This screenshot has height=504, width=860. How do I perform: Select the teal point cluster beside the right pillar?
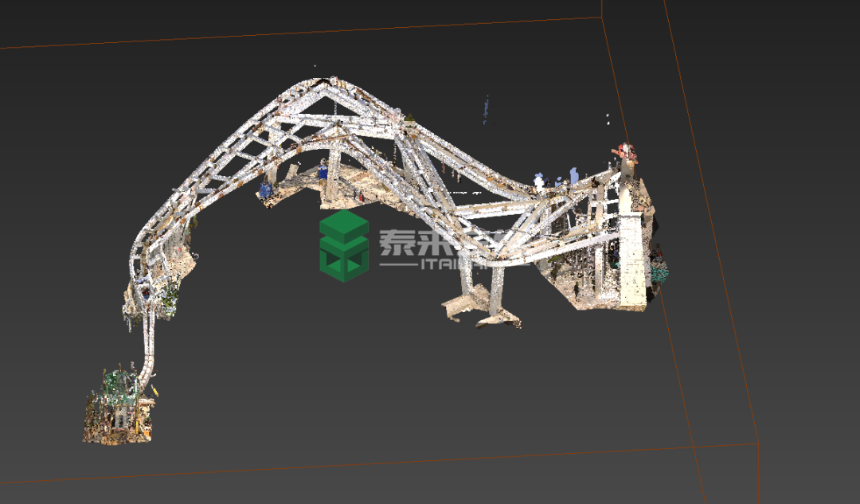click(x=658, y=272)
